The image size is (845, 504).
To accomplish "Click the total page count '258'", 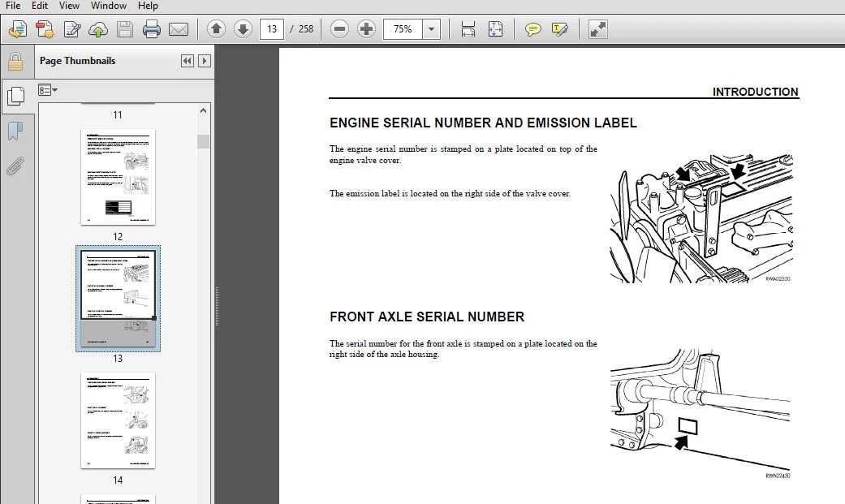I will [x=305, y=29].
